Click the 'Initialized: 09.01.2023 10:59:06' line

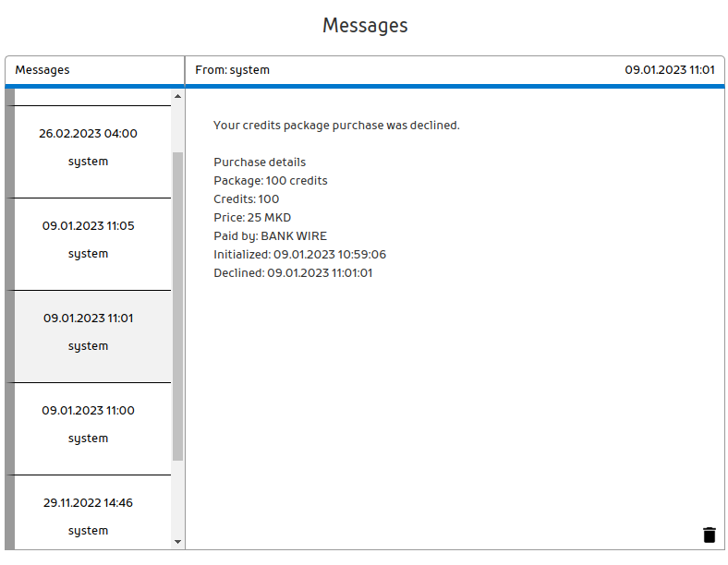click(299, 255)
